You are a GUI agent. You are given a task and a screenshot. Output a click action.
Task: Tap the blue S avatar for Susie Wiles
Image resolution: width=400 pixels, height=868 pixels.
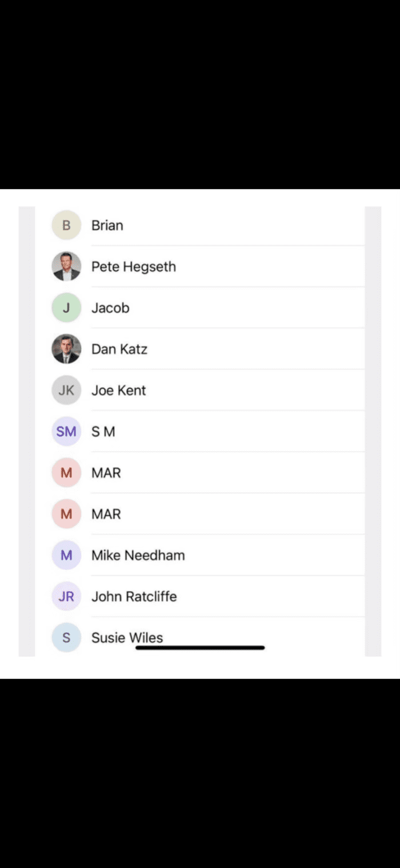tap(66, 638)
